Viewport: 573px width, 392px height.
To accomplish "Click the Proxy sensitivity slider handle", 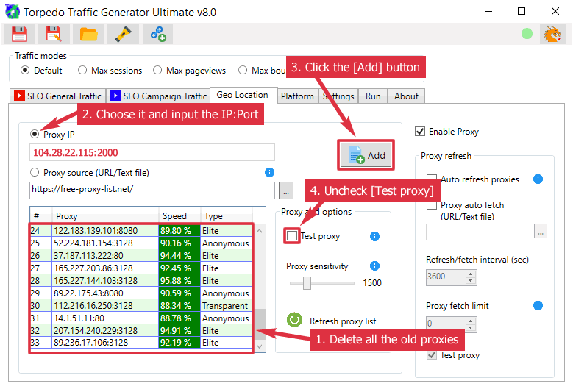I will coord(307,283).
